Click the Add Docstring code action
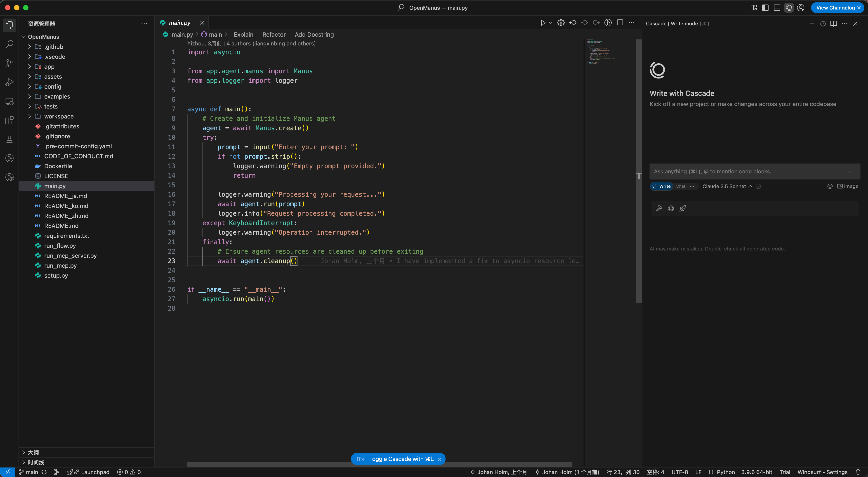The width and height of the screenshot is (868, 477). 314,34
